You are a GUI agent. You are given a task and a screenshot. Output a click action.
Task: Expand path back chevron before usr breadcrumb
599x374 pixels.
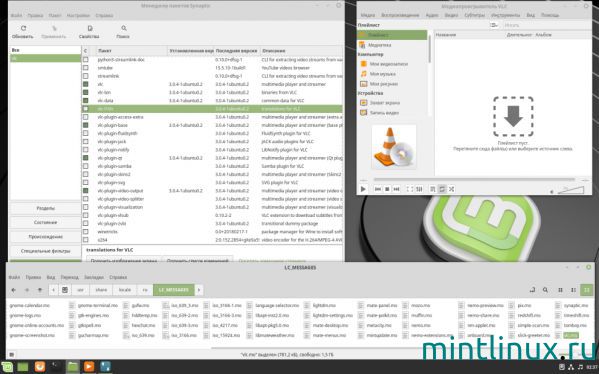(x=53, y=290)
